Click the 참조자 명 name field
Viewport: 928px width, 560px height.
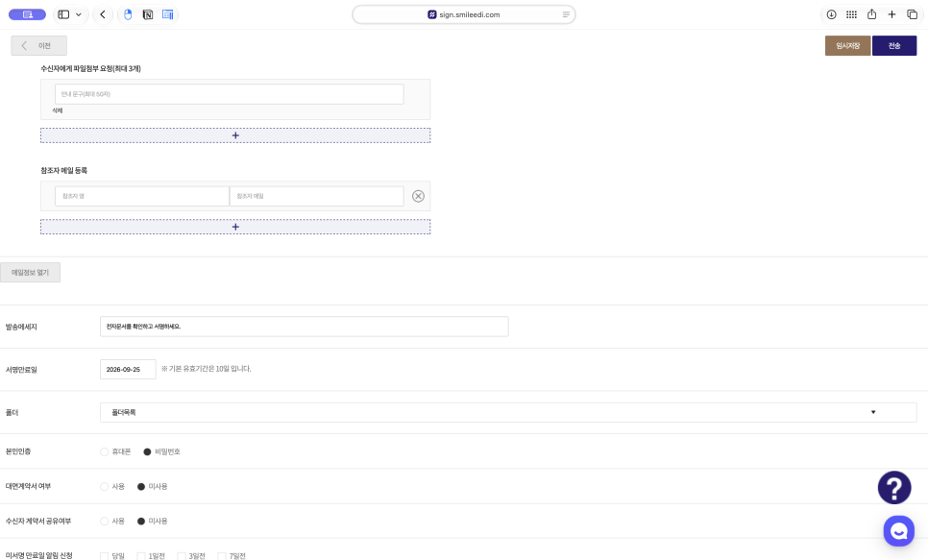point(142,196)
